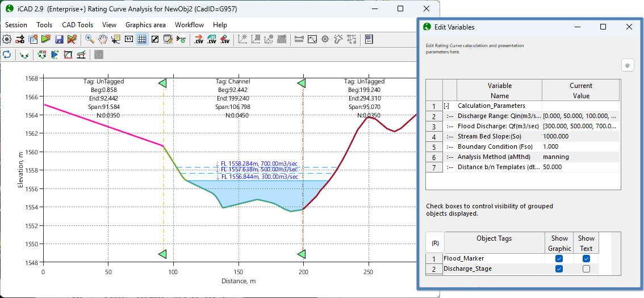Enable Show Text for Discharge_Stage
Viewport: 644px width, 298px height.
click(586, 269)
